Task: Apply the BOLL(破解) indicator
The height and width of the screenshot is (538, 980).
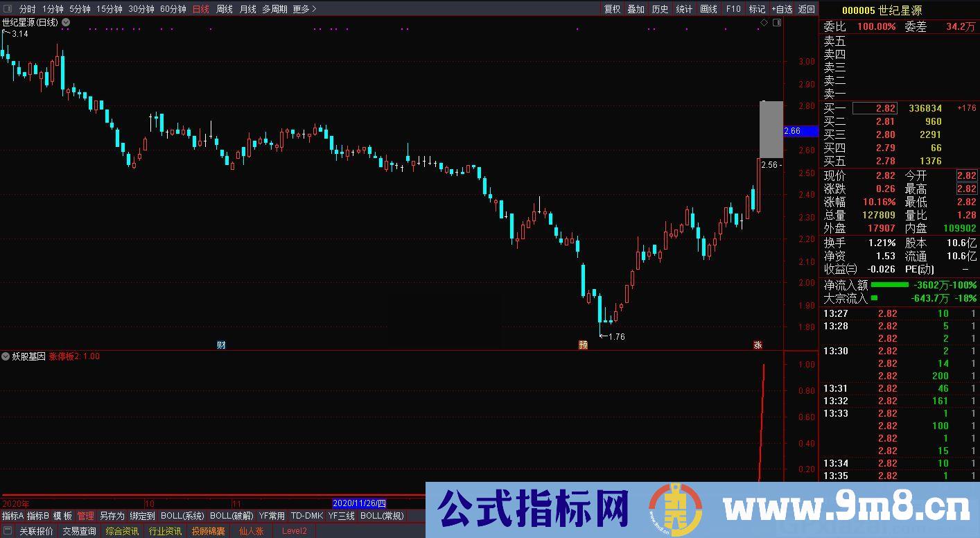Action: pos(231,516)
